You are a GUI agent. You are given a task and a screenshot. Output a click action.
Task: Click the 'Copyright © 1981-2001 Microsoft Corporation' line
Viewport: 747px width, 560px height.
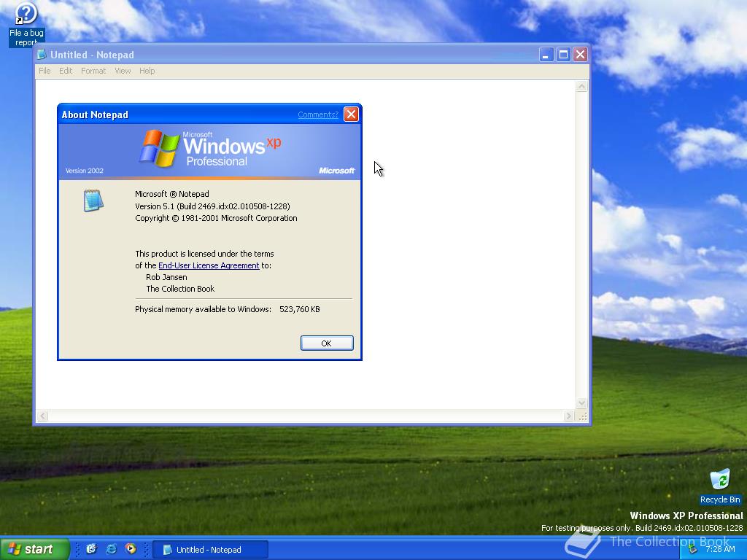click(216, 218)
